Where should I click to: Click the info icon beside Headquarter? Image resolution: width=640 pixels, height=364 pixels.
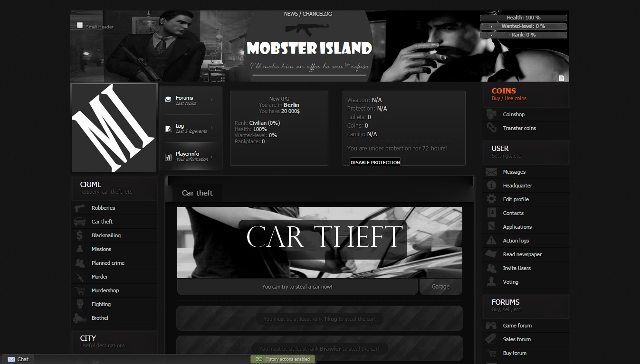492,186
